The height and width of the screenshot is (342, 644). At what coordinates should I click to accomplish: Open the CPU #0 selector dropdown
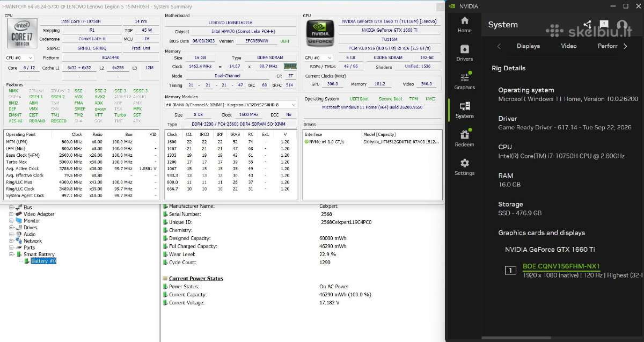(19, 57)
